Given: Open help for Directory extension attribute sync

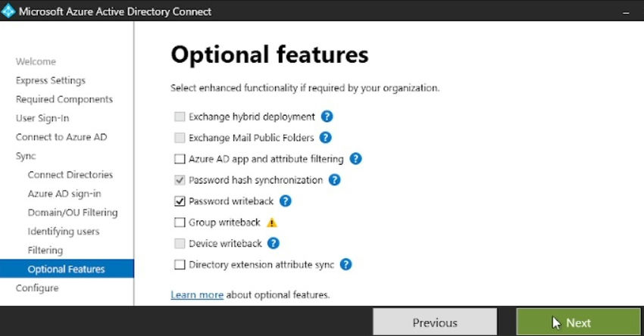Looking at the screenshot, I should pos(345,265).
